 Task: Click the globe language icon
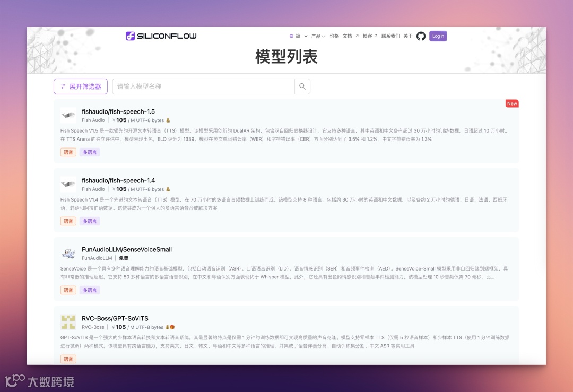[x=291, y=36]
